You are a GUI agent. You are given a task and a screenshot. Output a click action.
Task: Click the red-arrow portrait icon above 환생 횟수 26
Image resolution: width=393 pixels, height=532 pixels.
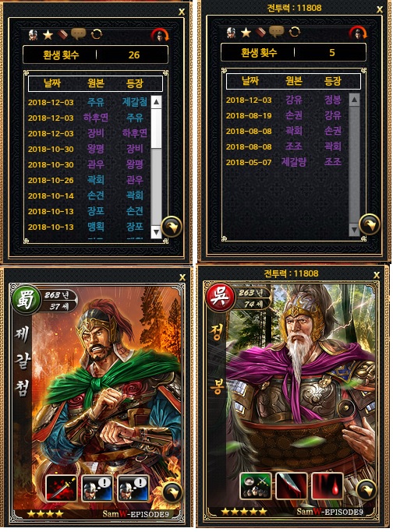160,35
